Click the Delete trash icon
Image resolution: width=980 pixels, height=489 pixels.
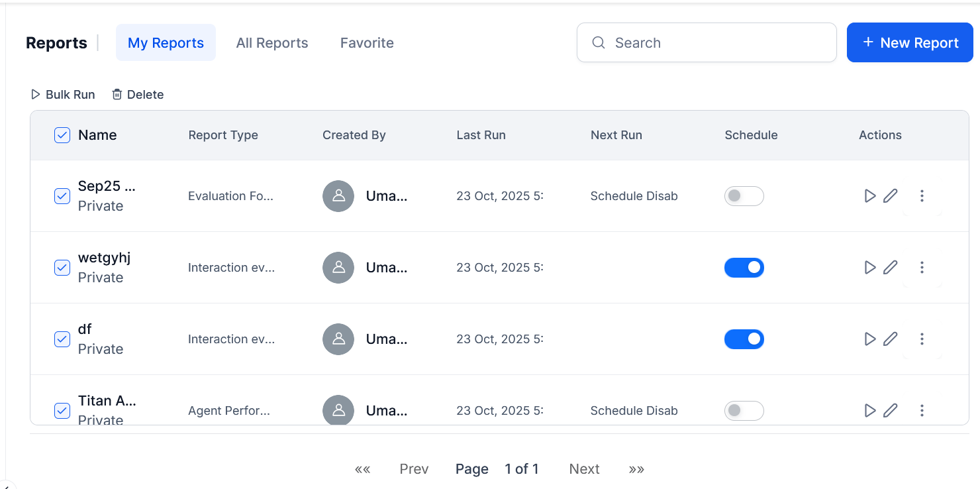pos(117,95)
